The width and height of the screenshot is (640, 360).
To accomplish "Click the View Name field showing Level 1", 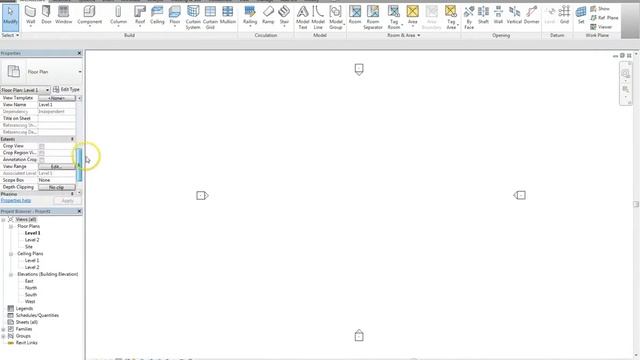I will pos(57,105).
